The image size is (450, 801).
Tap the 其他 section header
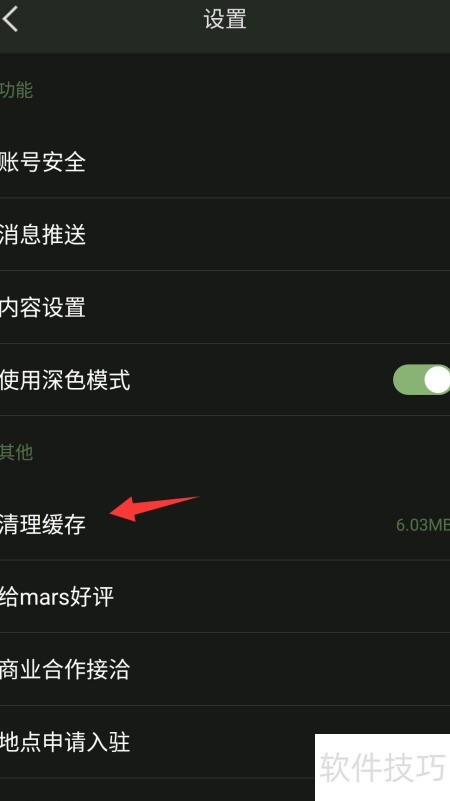point(16,452)
